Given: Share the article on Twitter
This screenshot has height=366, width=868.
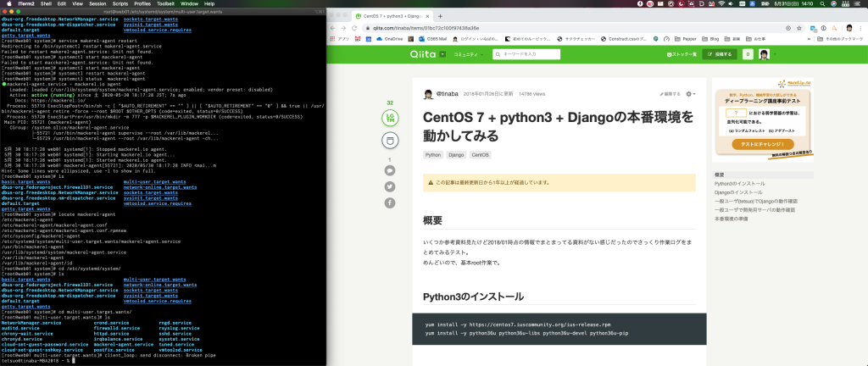Looking at the screenshot, I should coord(390,187).
